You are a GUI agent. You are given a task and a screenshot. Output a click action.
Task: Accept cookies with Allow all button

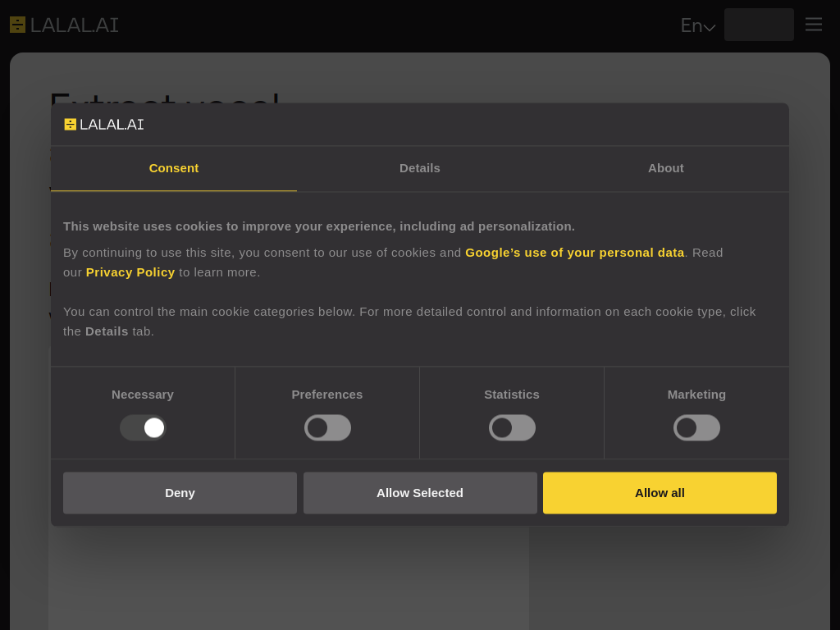coord(660,493)
